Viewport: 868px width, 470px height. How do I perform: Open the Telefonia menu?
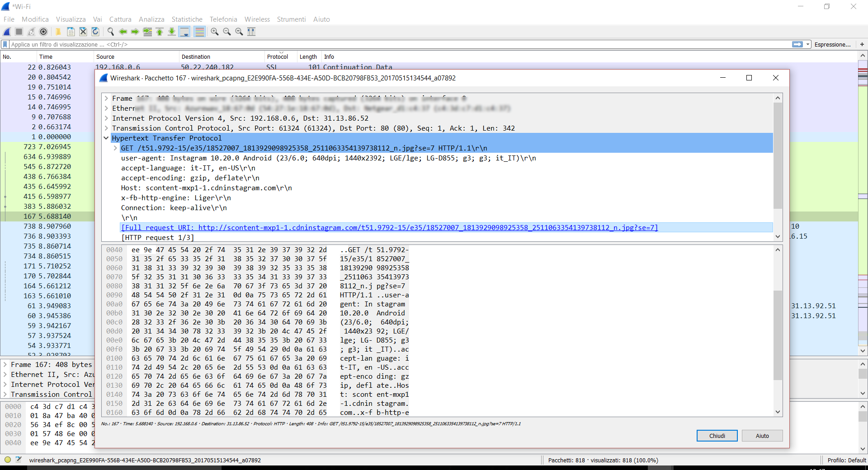tap(223, 19)
